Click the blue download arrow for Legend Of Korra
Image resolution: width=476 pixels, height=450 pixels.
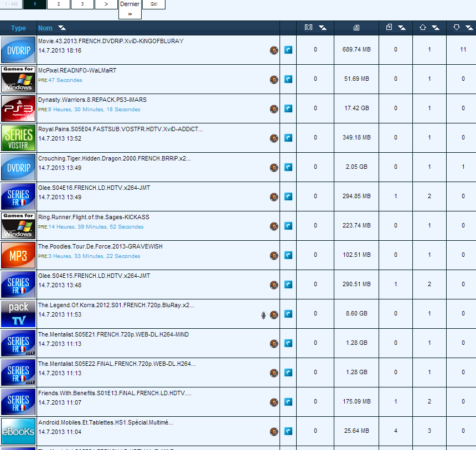(x=288, y=314)
